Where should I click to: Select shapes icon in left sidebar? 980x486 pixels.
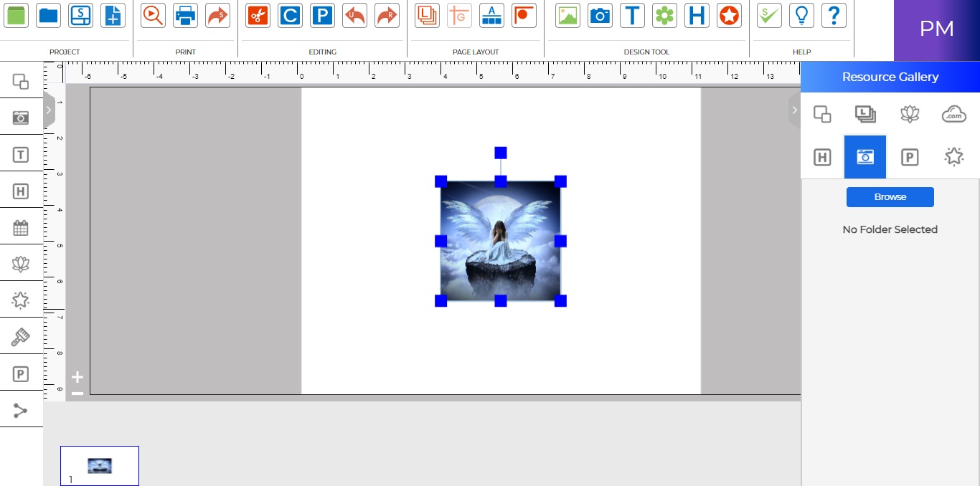click(21, 81)
